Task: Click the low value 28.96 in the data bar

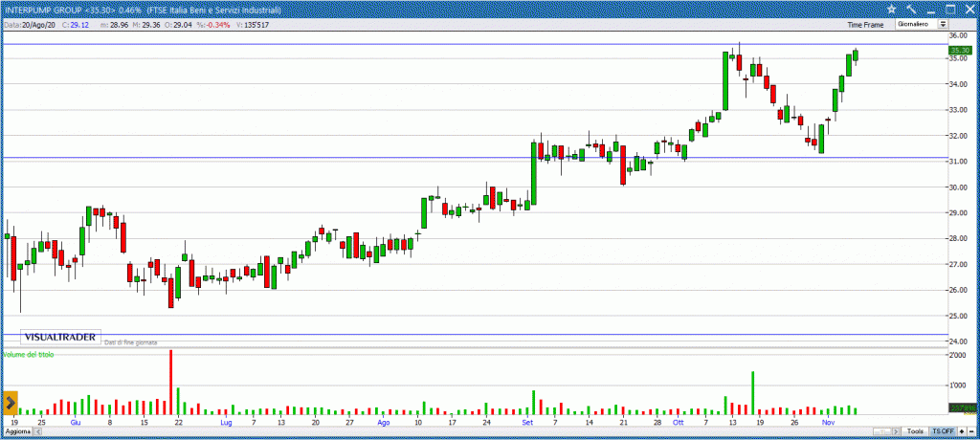Action: [x=120, y=25]
